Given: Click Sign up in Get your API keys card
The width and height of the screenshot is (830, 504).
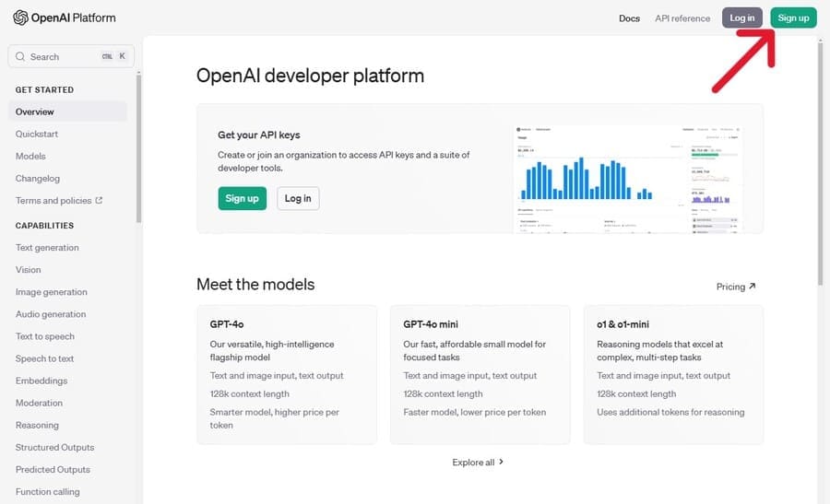Looking at the screenshot, I should click(242, 198).
